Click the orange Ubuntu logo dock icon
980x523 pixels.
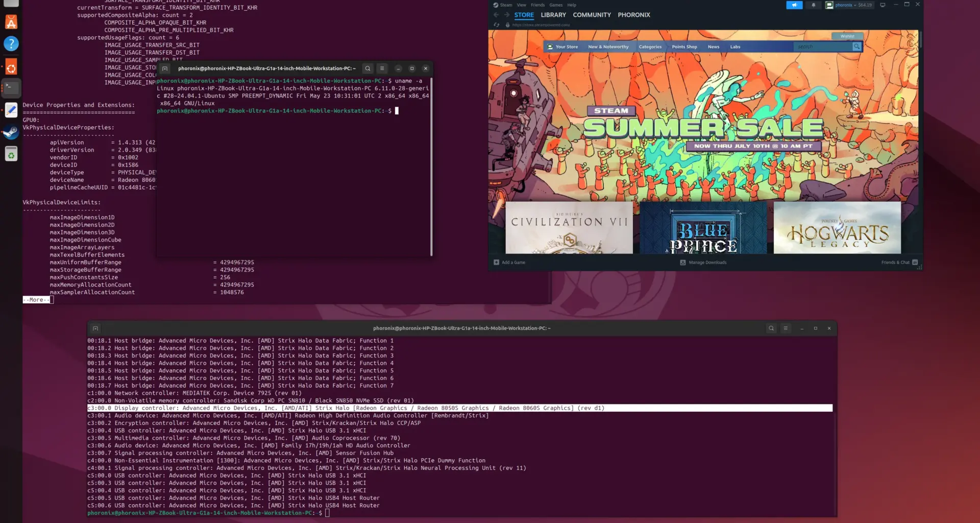[11, 67]
